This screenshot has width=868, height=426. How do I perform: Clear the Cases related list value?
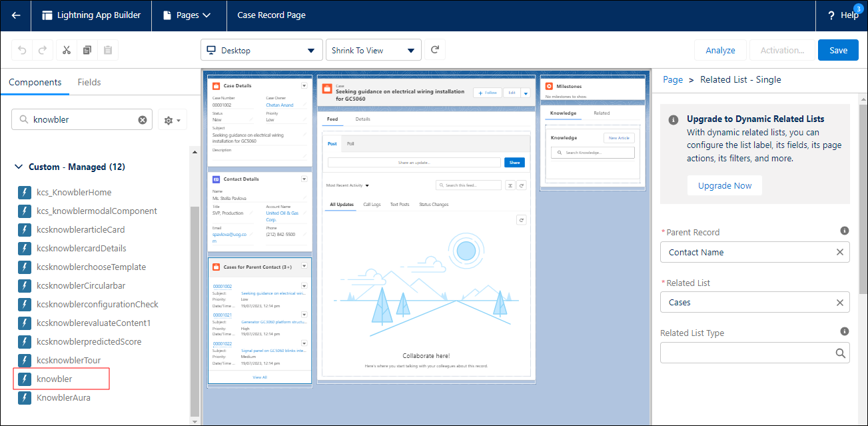coord(839,302)
